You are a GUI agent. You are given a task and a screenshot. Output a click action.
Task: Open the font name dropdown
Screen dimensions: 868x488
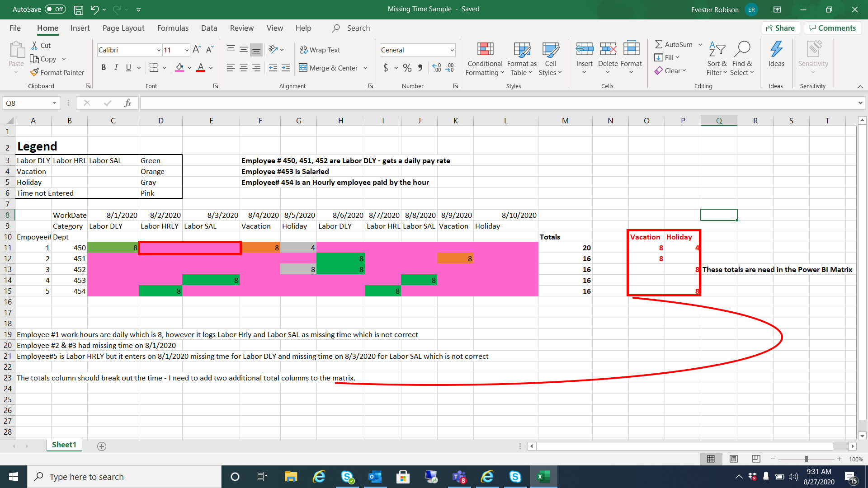click(159, 50)
